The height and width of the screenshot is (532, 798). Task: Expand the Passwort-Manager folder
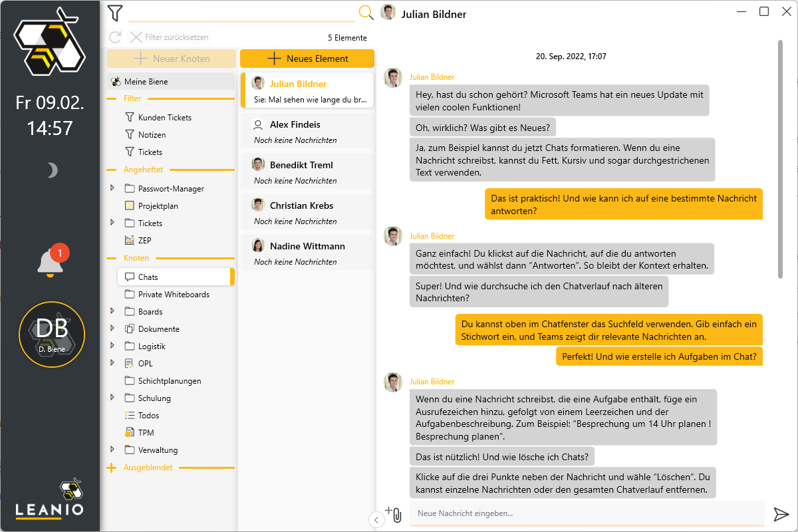[112, 189]
